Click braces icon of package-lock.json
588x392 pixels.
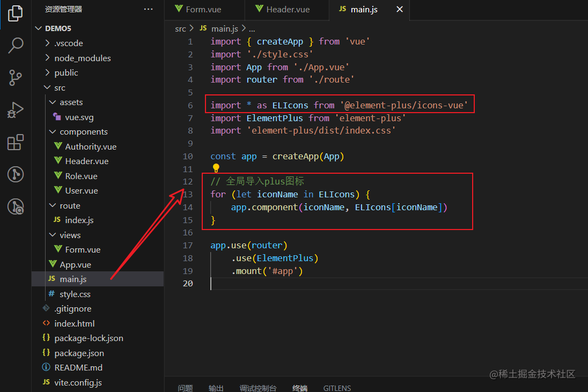pos(46,338)
